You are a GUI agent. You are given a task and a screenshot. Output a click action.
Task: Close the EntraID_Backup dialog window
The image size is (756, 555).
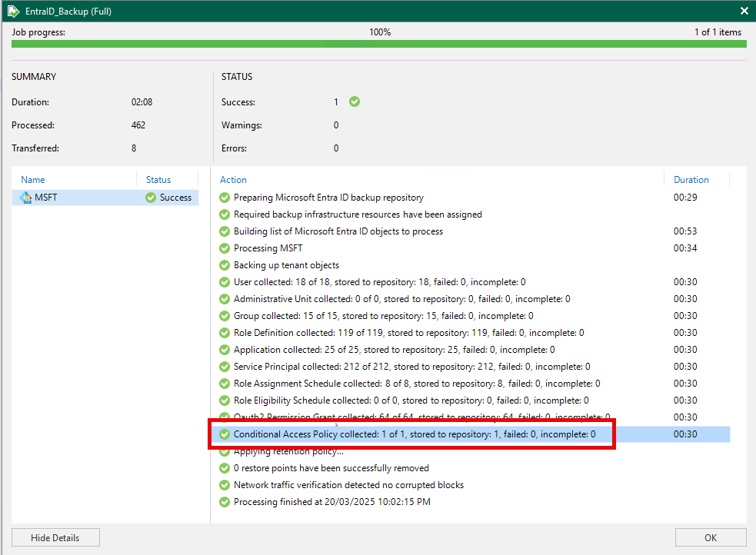point(744,11)
